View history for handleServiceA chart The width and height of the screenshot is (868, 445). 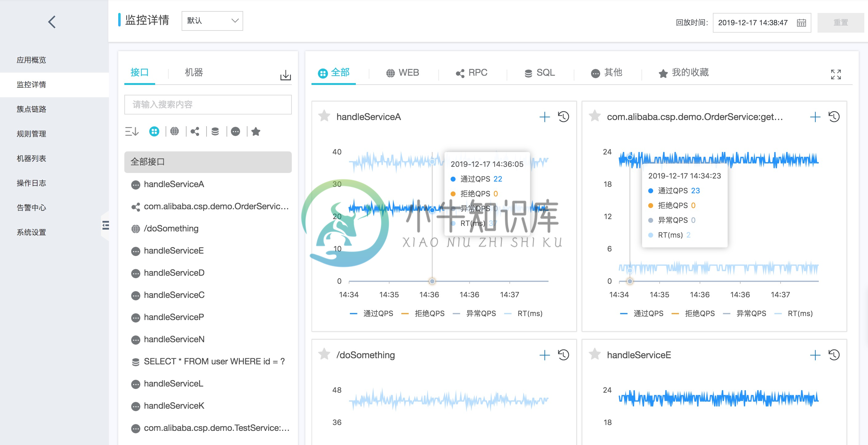point(563,117)
